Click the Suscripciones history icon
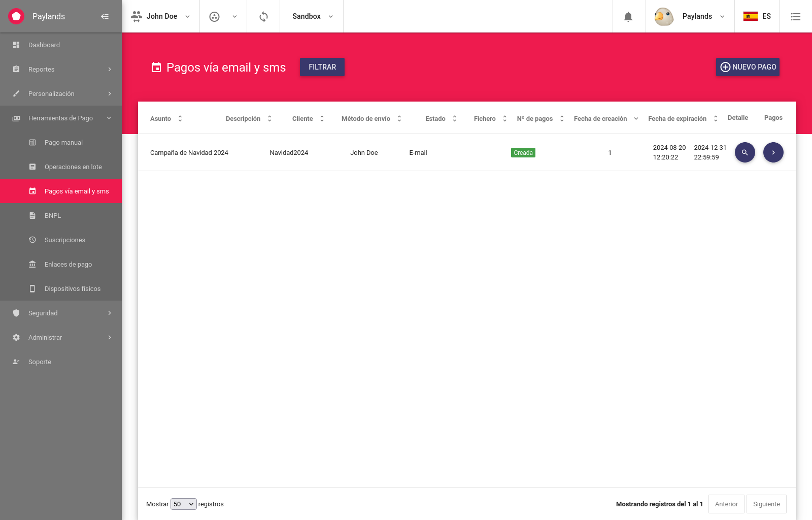 coord(32,240)
